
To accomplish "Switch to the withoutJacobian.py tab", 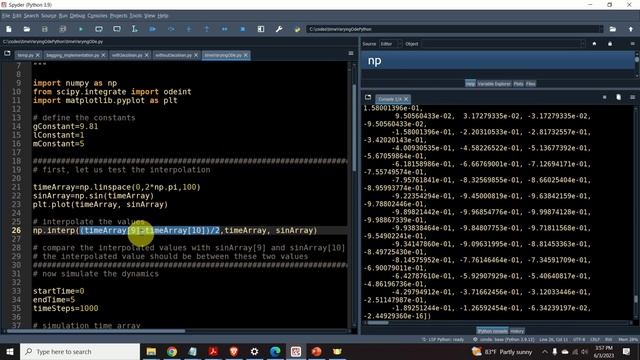I will pos(173,55).
